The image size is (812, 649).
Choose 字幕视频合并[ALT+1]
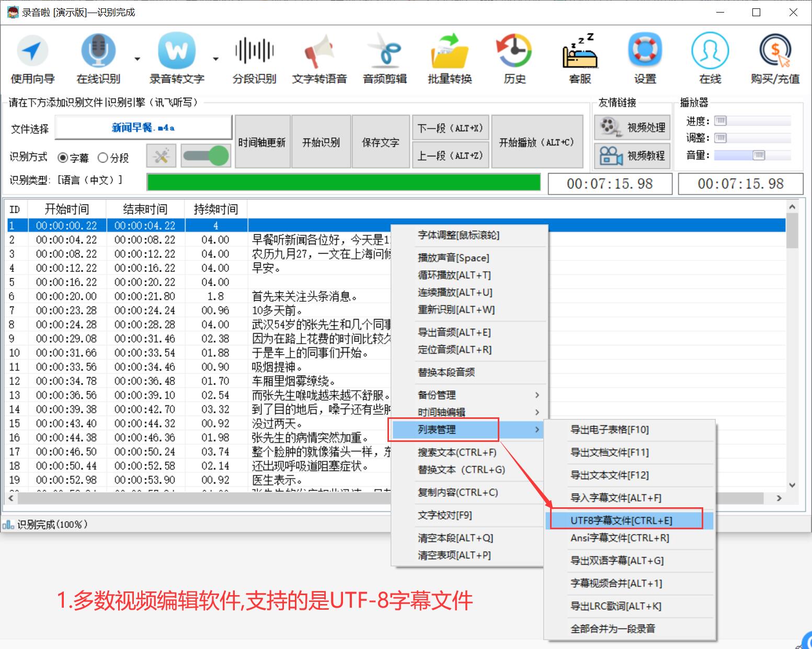click(630, 583)
